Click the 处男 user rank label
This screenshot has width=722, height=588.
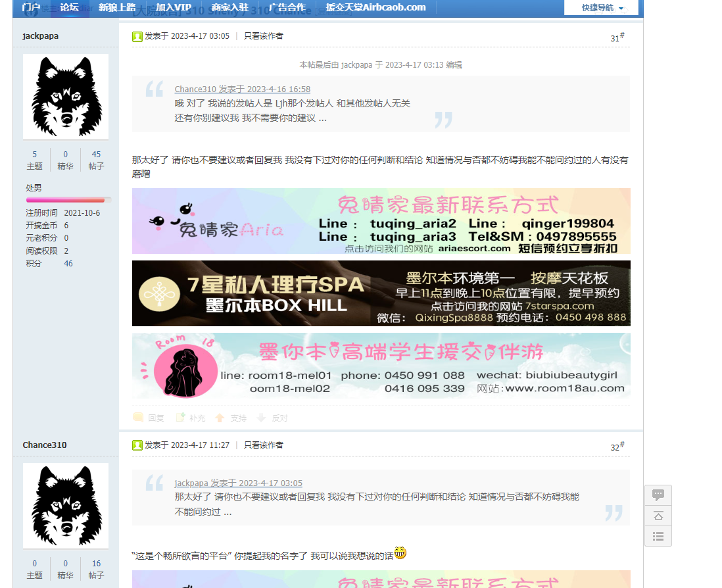(34, 188)
